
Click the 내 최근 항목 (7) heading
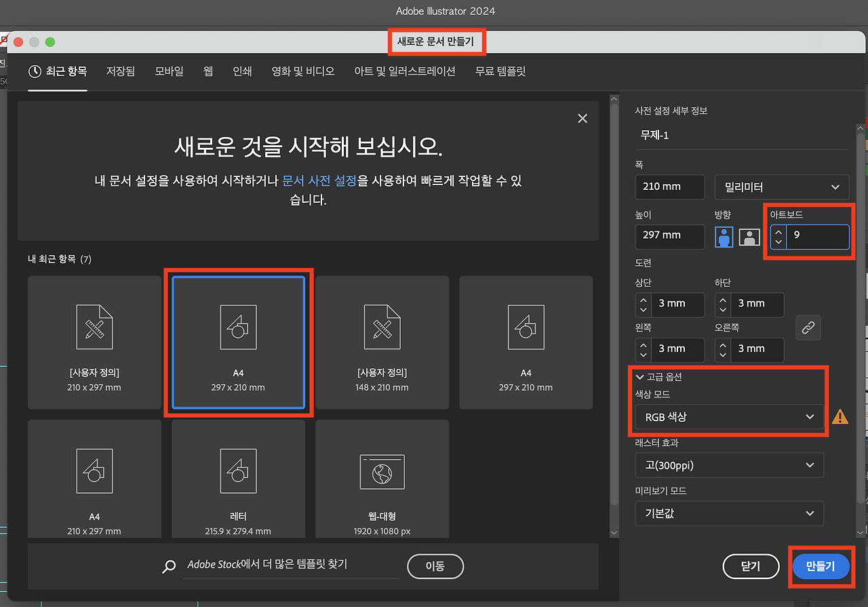[59, 260]
